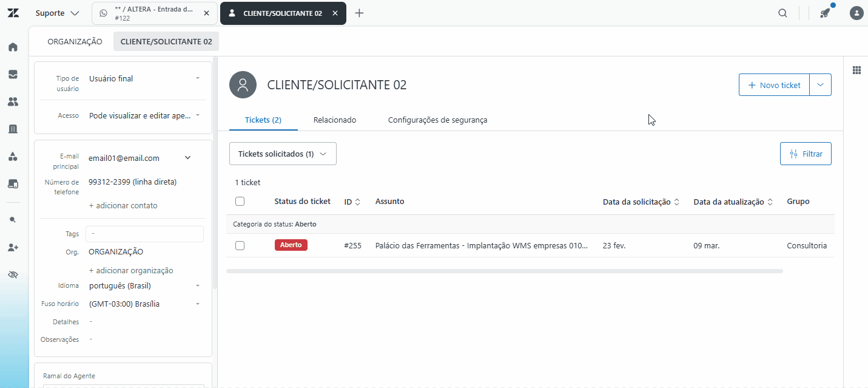This screenshot has width=868, height=388.
Task: Click adicionar organização link
Action: (131, 270)
